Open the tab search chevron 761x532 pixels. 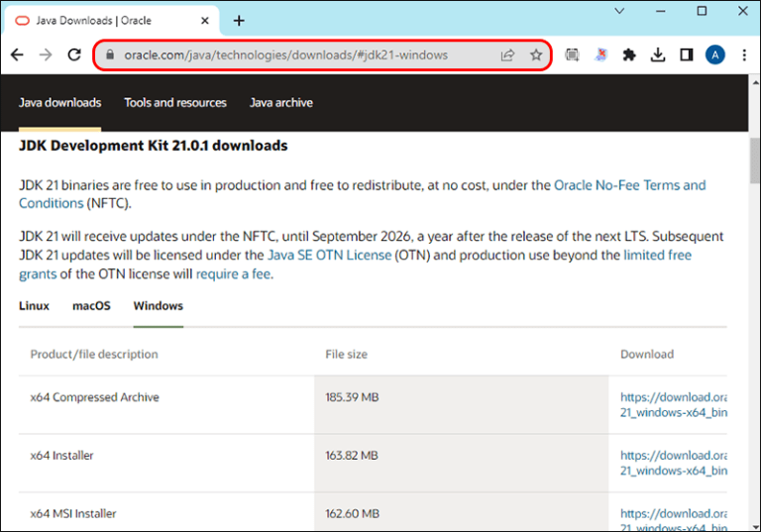click(619, 11)
